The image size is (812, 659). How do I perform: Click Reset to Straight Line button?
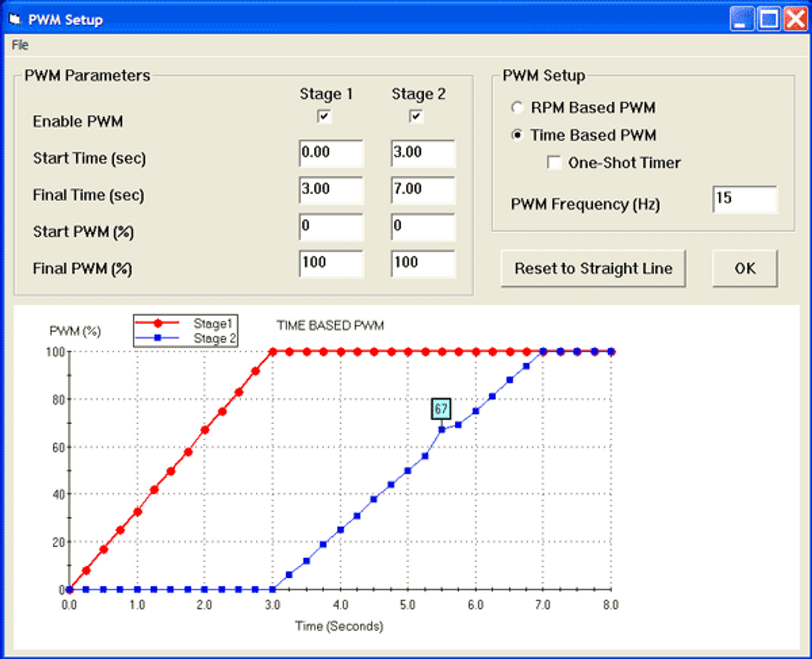coord(593,269)
